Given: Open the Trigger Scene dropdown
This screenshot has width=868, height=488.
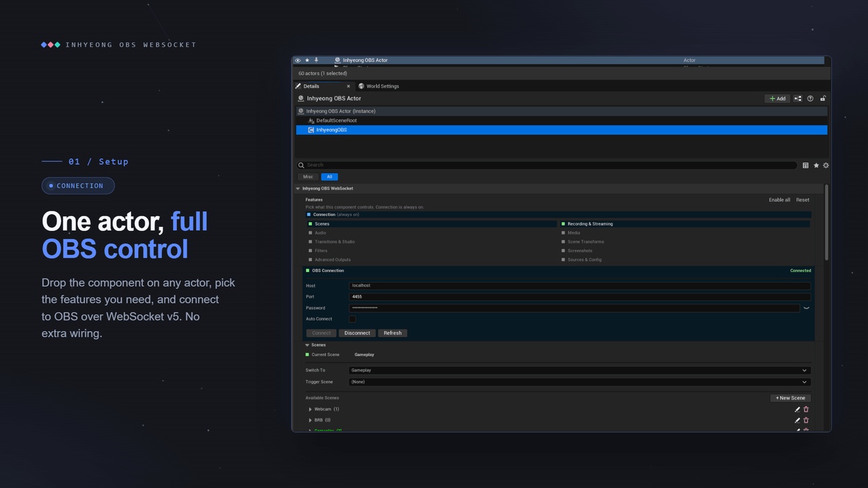Looking at the screenshot, I should pos(580,382).
